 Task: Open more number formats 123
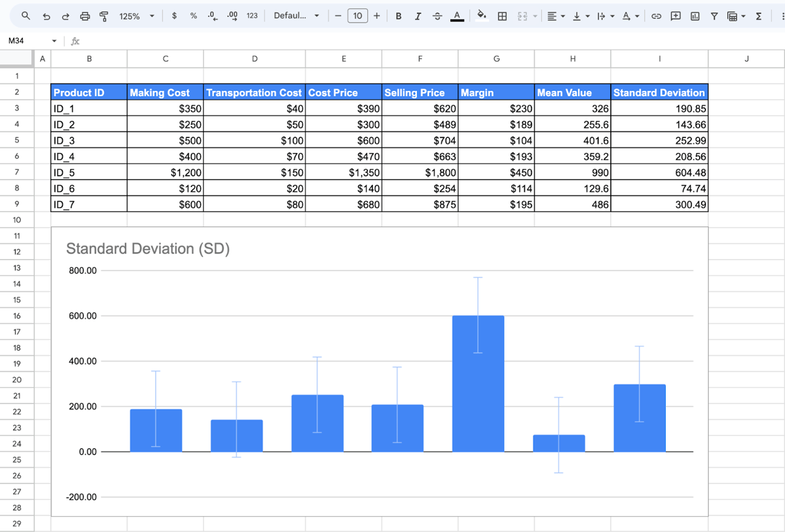(x=252, y=16)
